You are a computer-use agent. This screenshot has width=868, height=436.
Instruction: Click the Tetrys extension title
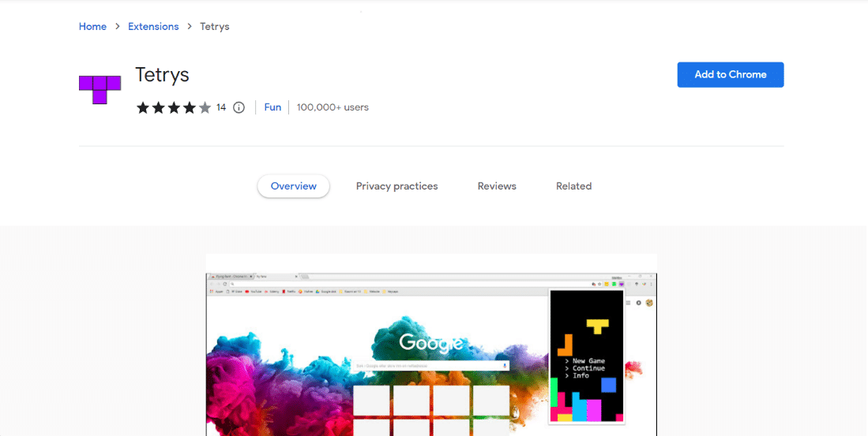(x=162, y=75)
